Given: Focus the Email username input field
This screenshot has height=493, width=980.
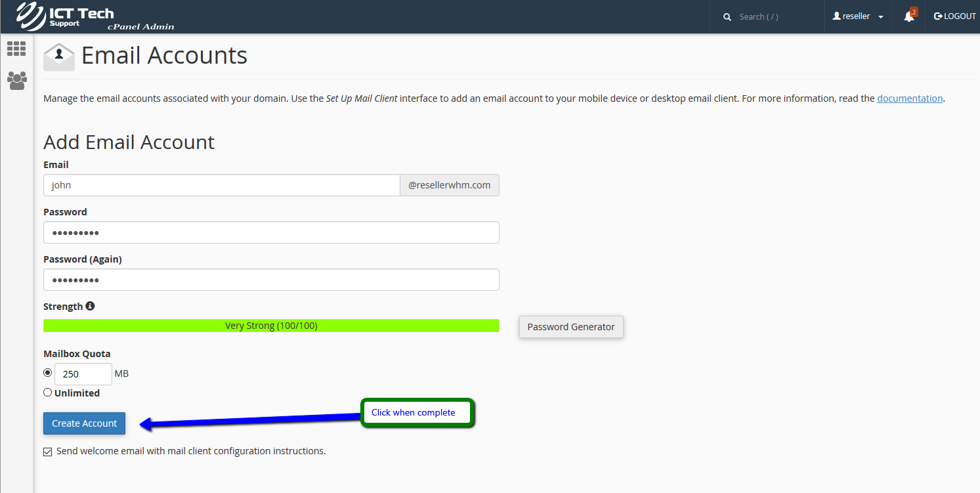Looking at the screenshot, I should coord(221,185).
